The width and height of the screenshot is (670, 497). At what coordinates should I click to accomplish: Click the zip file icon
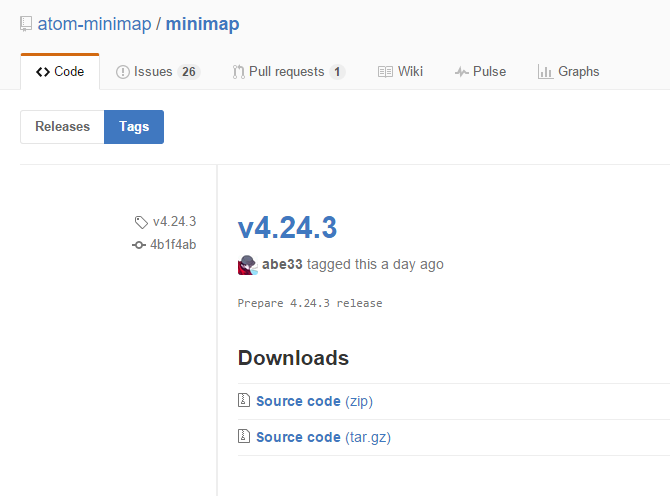[x=244, y=400]
